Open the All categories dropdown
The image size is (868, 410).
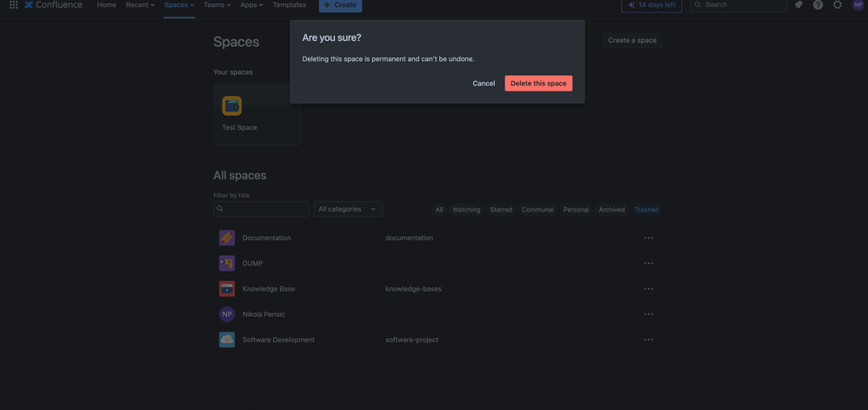click(x=348, y=209)
